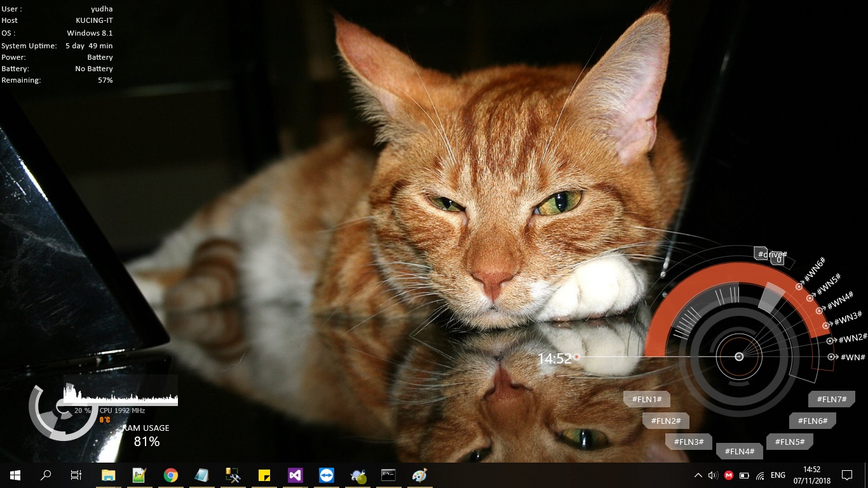Mute the volume via the speaker tray icon
This screenshot has width=868, height=488.
[x=712, y=475]
